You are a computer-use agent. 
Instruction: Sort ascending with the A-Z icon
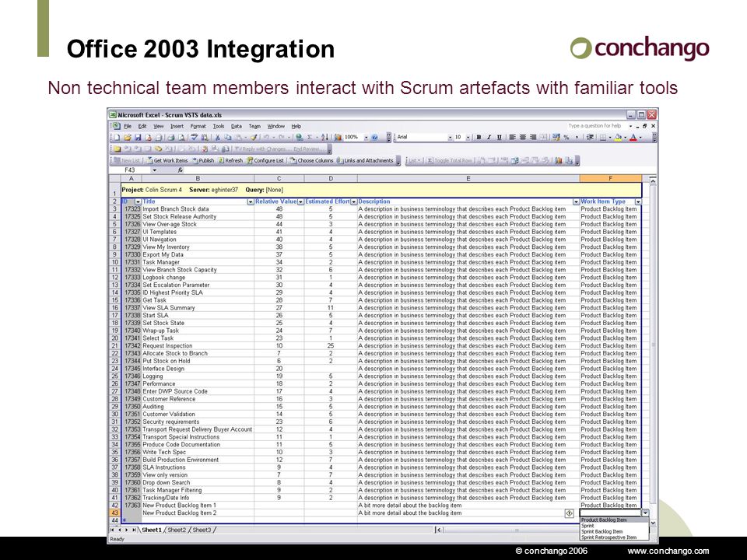[324, 137]
